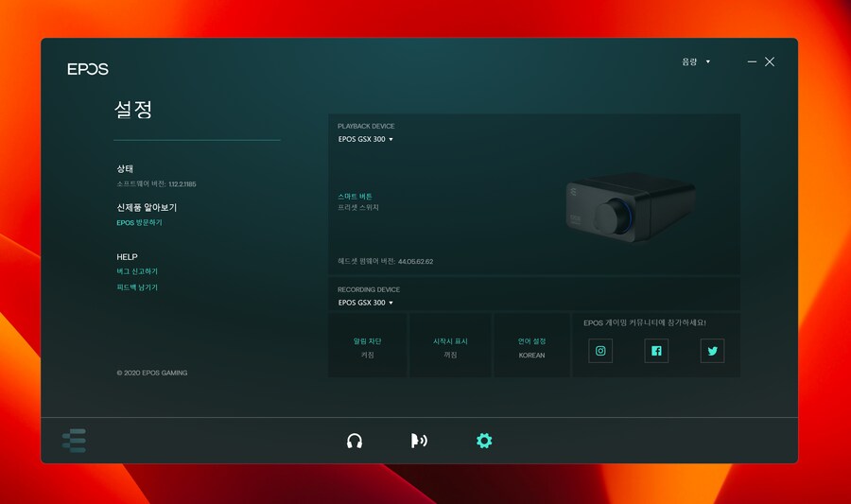Click the 신제품 알아보기 heading
Image resolution: width=851 pixels, height=504 pixels.
[x=147, y=207]
